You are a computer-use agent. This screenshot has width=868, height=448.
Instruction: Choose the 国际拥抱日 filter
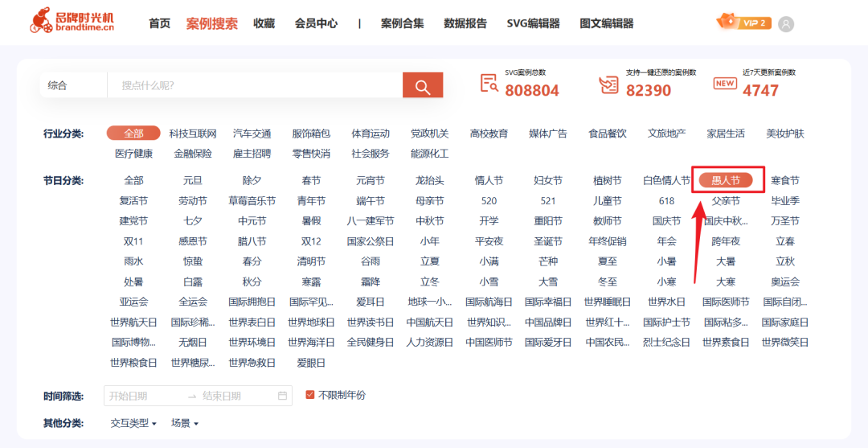[252, 302]
